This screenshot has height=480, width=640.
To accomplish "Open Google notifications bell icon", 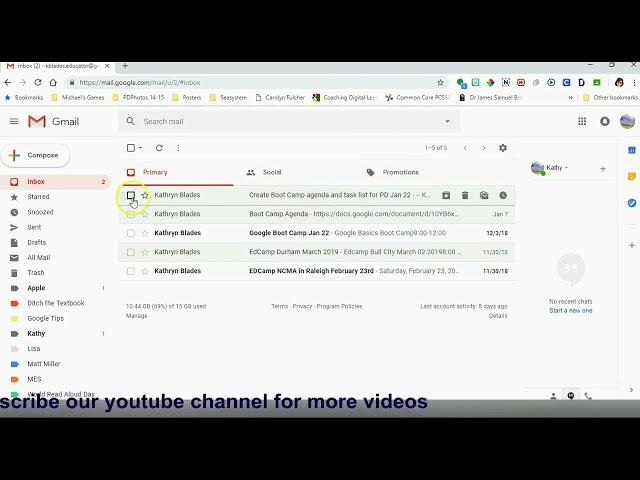I will click(x=604, y=121).
